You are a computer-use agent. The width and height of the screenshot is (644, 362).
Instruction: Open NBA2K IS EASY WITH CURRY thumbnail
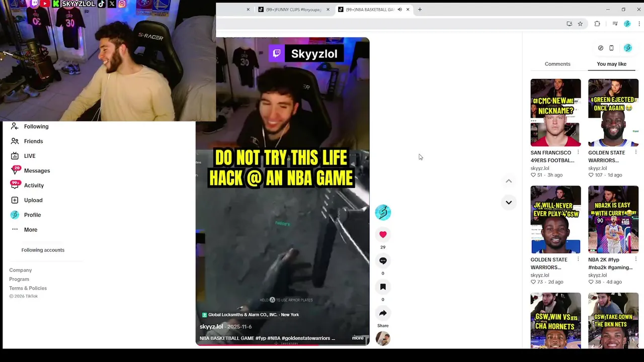point(613,220)
